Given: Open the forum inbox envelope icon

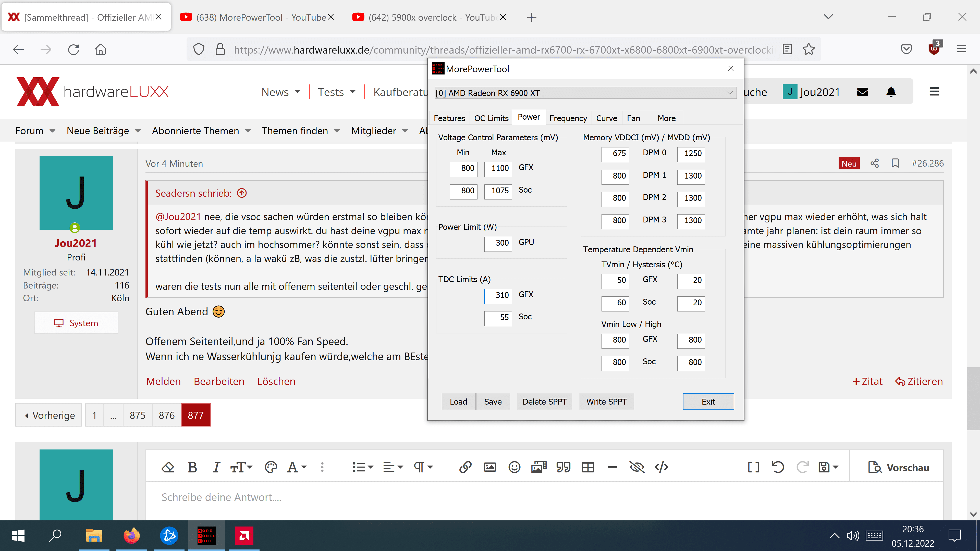Looking at the screenshot, I should point(862,92).
